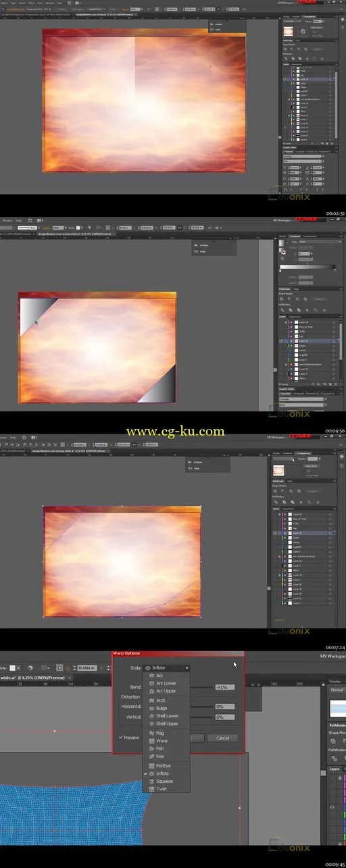Pick the Shell Lower warp icon
The width and height of the screenshot is (346, 868).
click(x=151, y=716)
